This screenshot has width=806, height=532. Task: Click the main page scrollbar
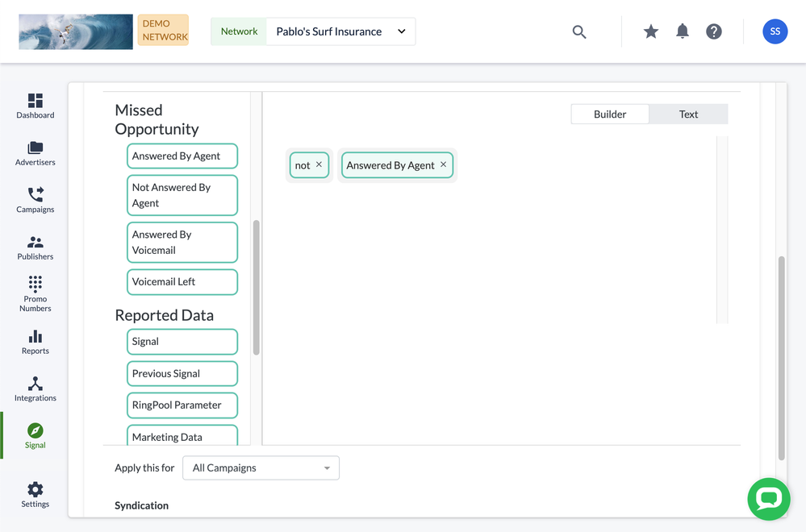781,358
